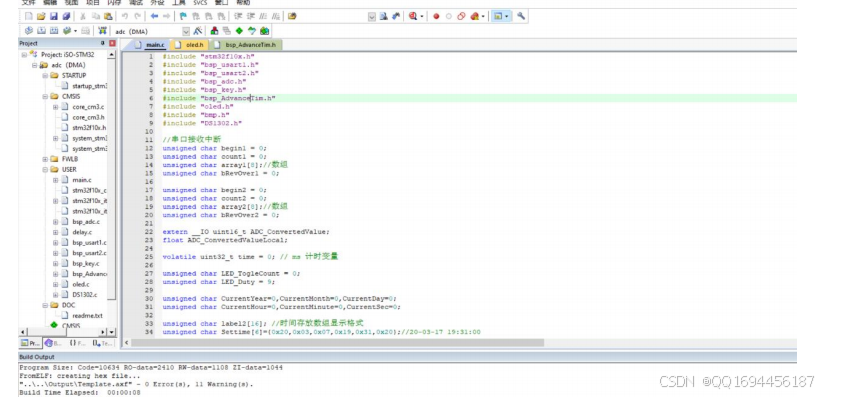Click the Paste clipboard icon
845x397 pixels.
(108, 16)
